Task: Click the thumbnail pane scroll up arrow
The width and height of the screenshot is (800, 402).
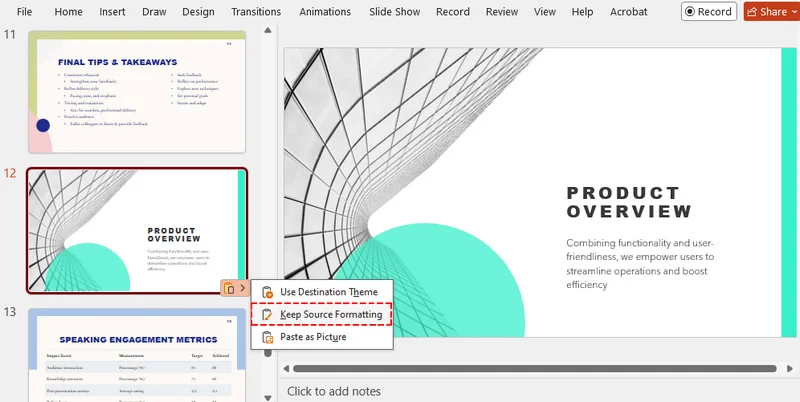Action: pos(268,31)
